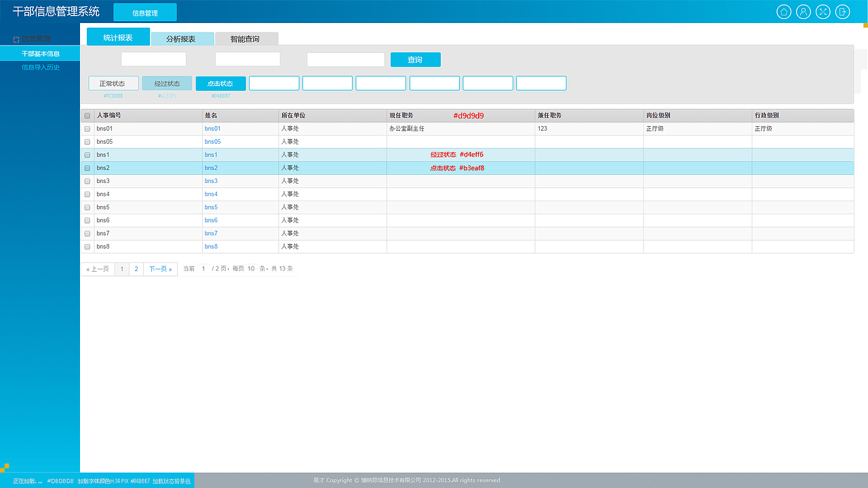Jump to page 2 in pagination

pos(136,269)
